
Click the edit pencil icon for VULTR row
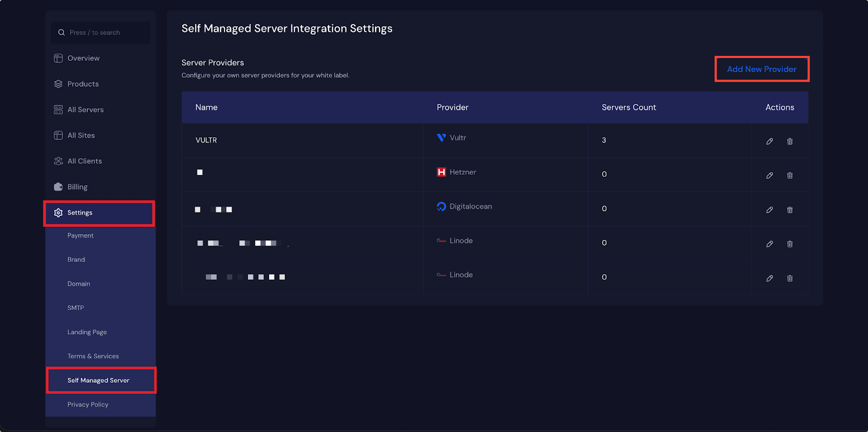point(769,141)
